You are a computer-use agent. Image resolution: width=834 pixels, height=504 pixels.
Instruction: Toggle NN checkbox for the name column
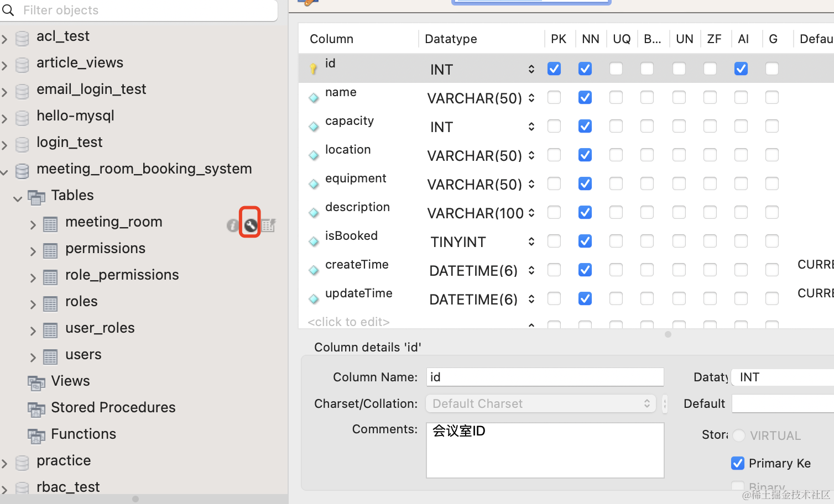pyautogui.click(x=585, y=97)
